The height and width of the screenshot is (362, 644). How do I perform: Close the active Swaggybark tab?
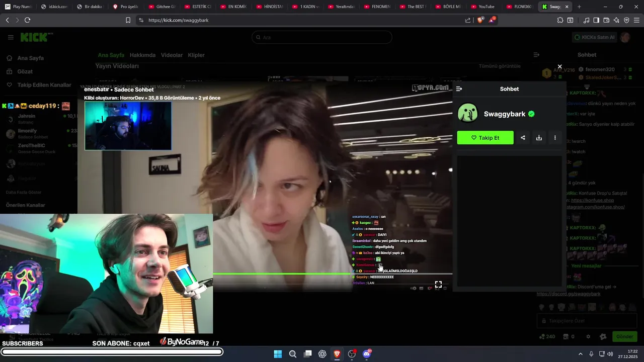click(567, 7)
